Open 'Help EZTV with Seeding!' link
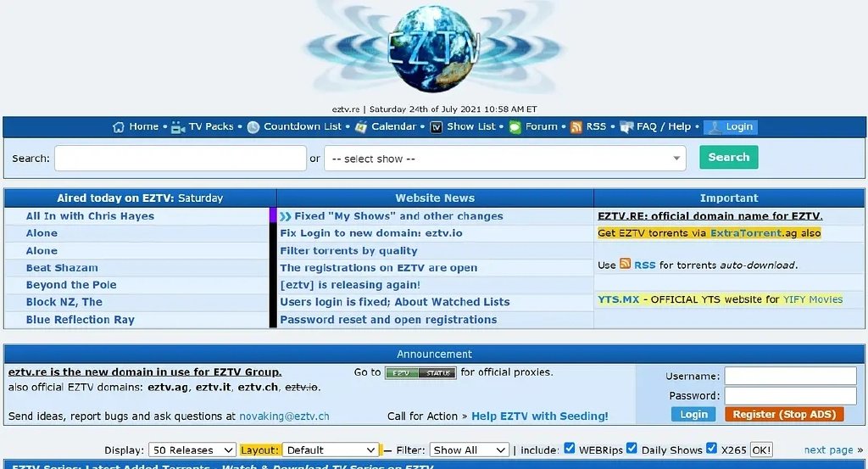The width and height of the screenshot is (868, 469). [539, 416]
